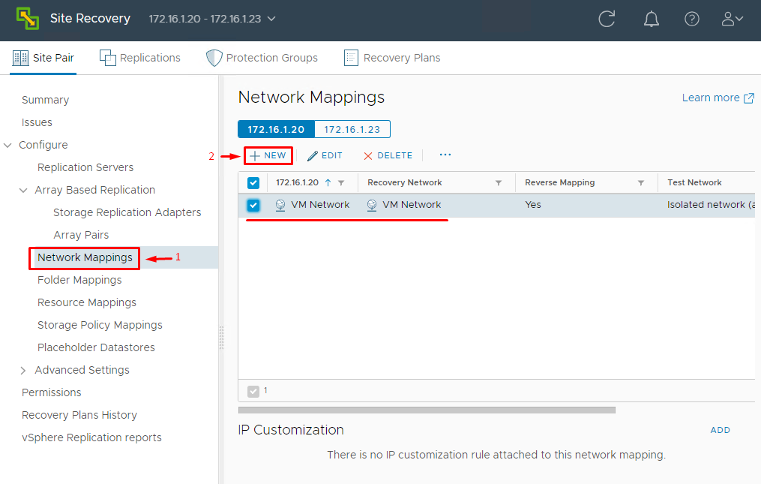Viewport: 761px width, 484px height.
Task: Click the Recovery Network column header
Action: click(405, 183)
